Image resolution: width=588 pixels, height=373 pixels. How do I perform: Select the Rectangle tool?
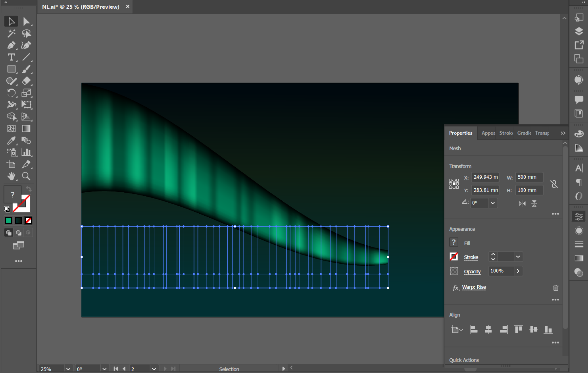(11, 69)
